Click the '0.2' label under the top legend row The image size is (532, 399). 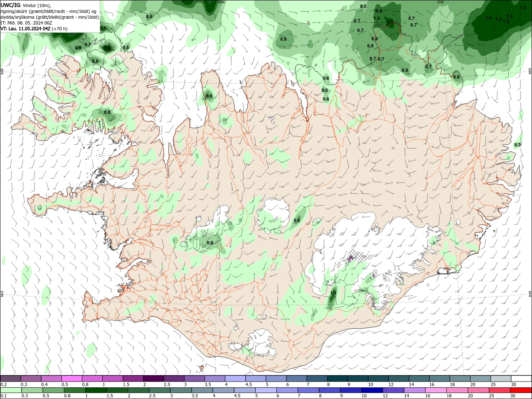click(3, 384)
